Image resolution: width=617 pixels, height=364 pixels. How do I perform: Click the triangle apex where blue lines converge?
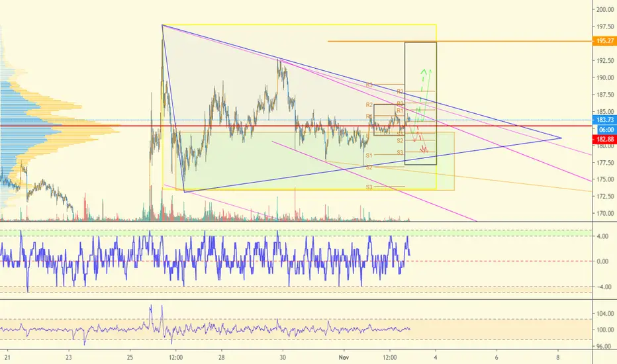click(x=561, y=138)
